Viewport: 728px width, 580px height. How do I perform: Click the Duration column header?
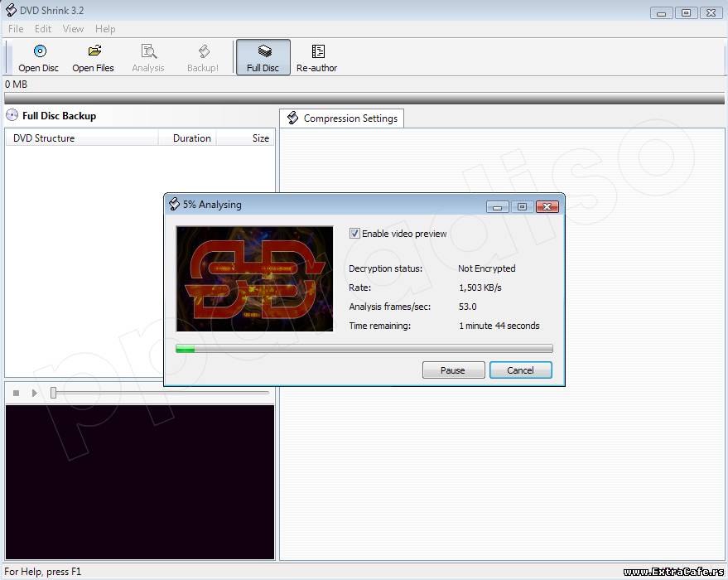click(x=187, y=138)
